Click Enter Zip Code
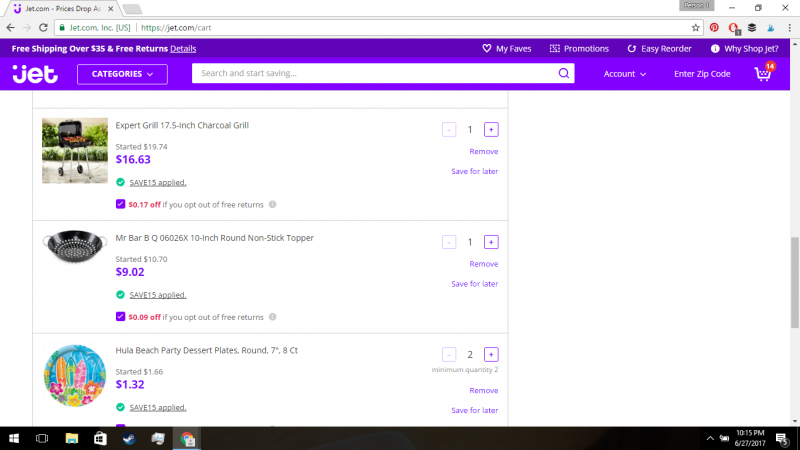 coord(702,74)
